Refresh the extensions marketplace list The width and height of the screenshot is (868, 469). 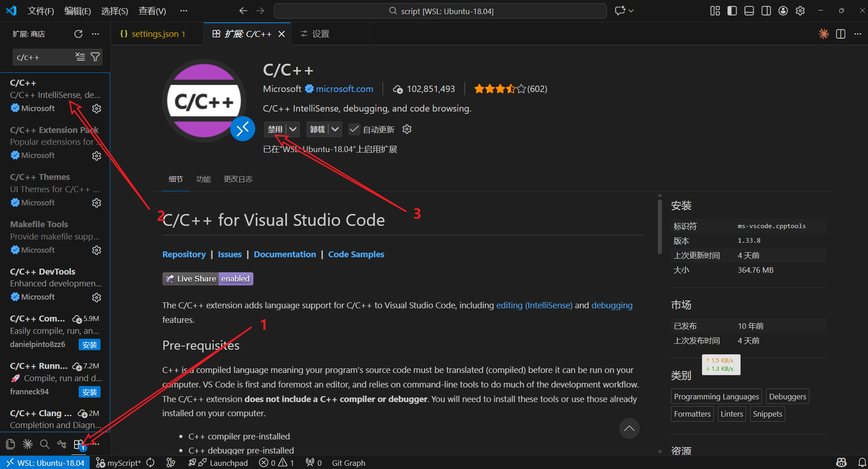pyautogui.click(x=78, y=34)
